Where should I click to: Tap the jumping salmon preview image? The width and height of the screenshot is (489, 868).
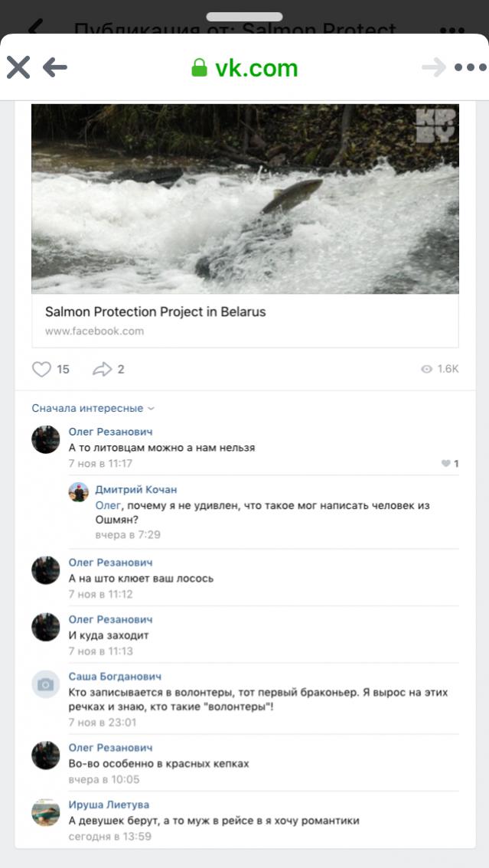(x=245, y=198)
